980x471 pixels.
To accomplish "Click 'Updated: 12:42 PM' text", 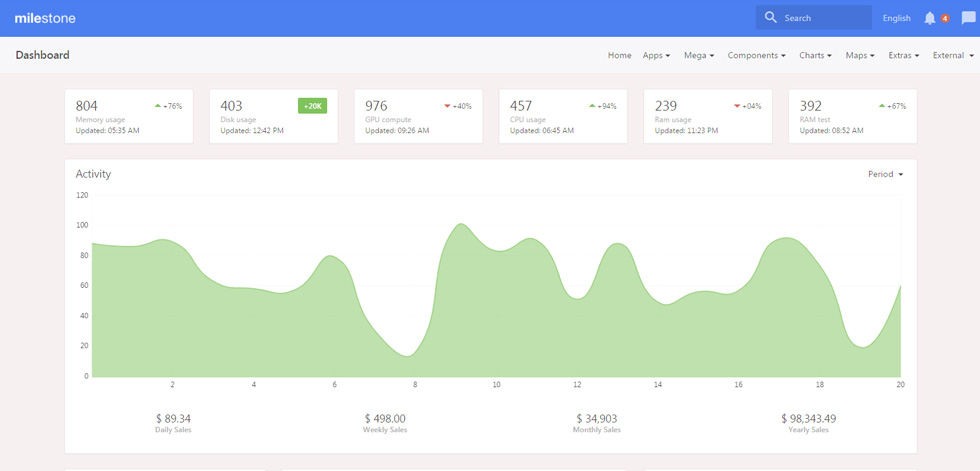I will [x=252, y=131].
